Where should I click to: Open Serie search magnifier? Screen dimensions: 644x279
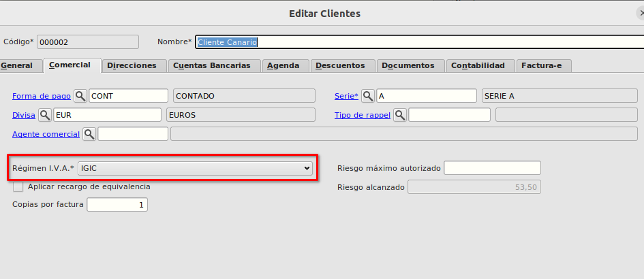(368, 96)
